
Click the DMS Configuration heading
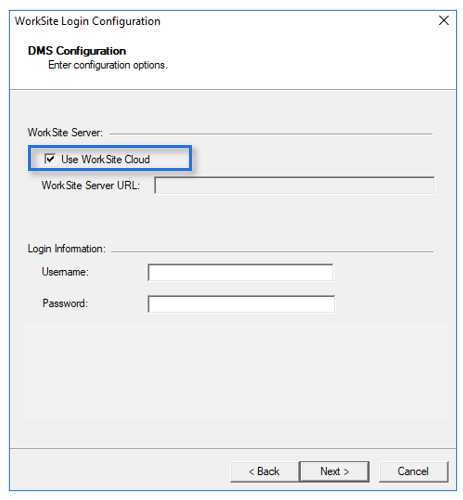[77, 51]
